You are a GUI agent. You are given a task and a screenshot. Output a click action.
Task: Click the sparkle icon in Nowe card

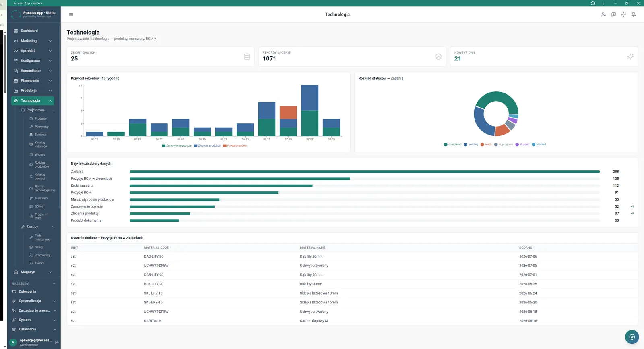[x=630, y=57]
